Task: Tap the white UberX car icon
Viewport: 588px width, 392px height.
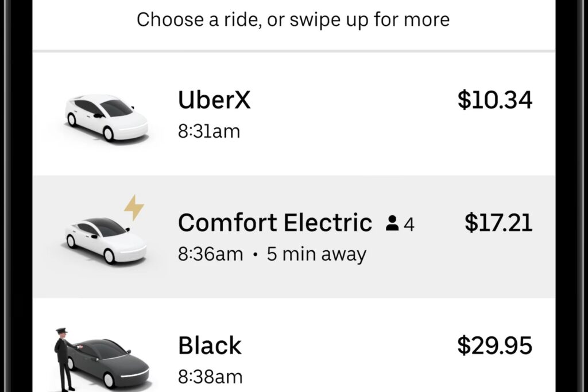Action: [x=106, y=117]
